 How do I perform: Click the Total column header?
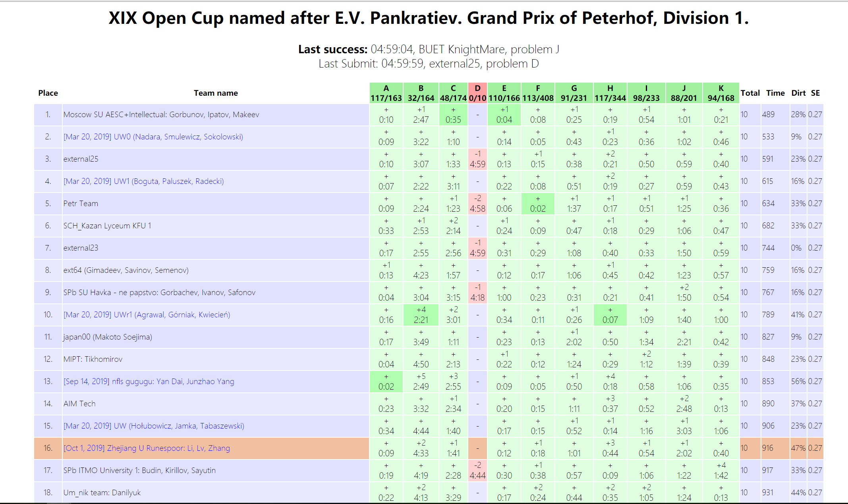pos(750,93)
